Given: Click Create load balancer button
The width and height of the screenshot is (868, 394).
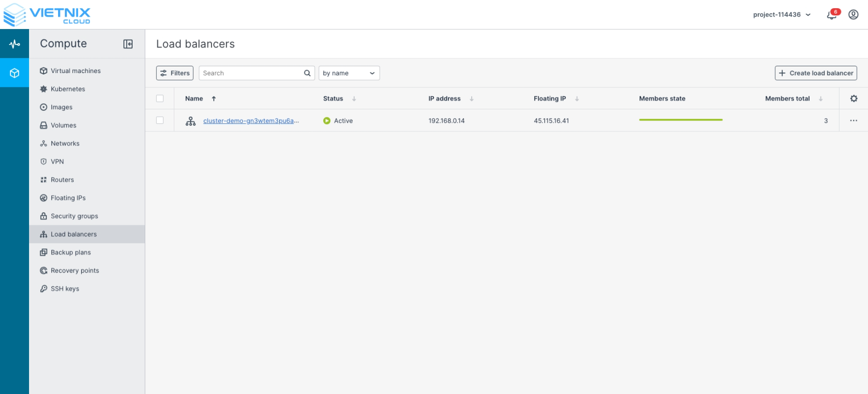Looking at the screenshot, I should [x=816, y=73].
